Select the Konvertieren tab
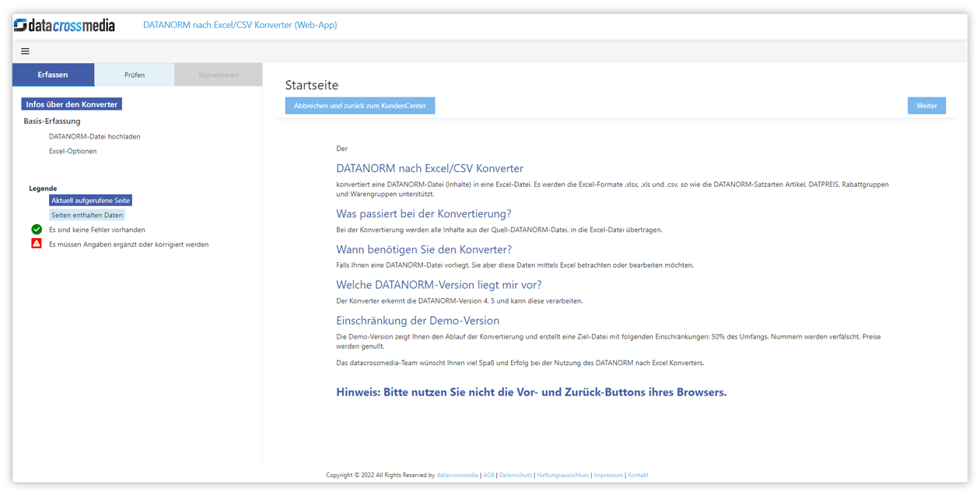Image resolution: width=980 pixels, height=495 pixels. tap(219, 75)
